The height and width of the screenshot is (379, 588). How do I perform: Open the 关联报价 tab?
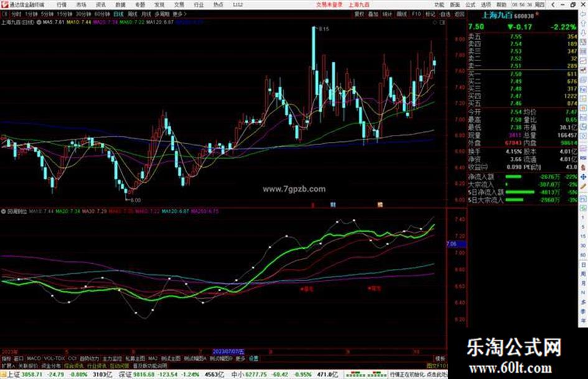[28, 366]
